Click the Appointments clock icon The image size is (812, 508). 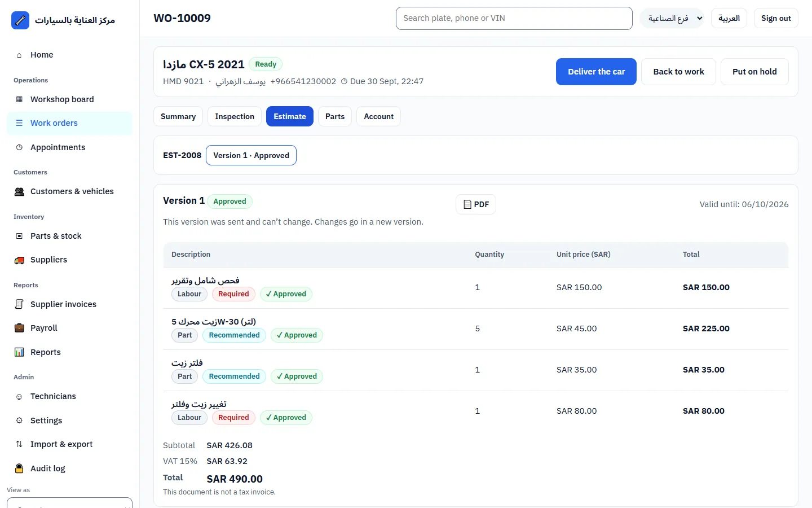click(19, 147)
